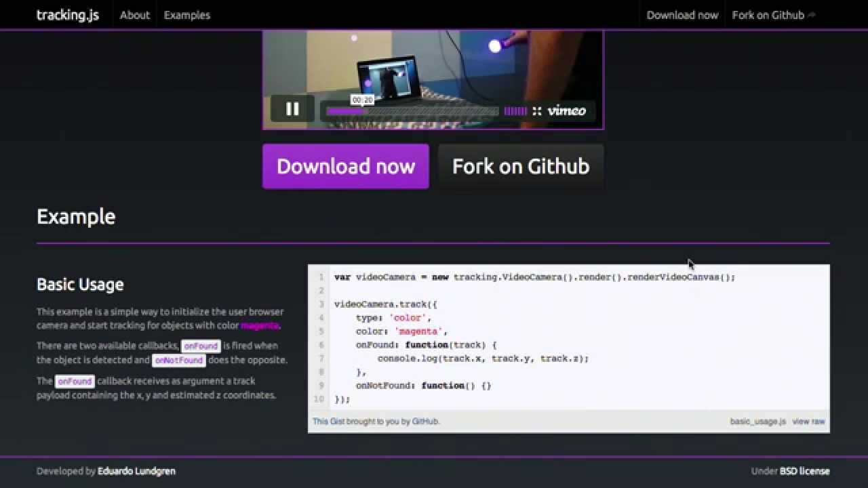868x488 pixels.
Task: Open the basic_usage.js file link
Action: click(x=758, y=422)
